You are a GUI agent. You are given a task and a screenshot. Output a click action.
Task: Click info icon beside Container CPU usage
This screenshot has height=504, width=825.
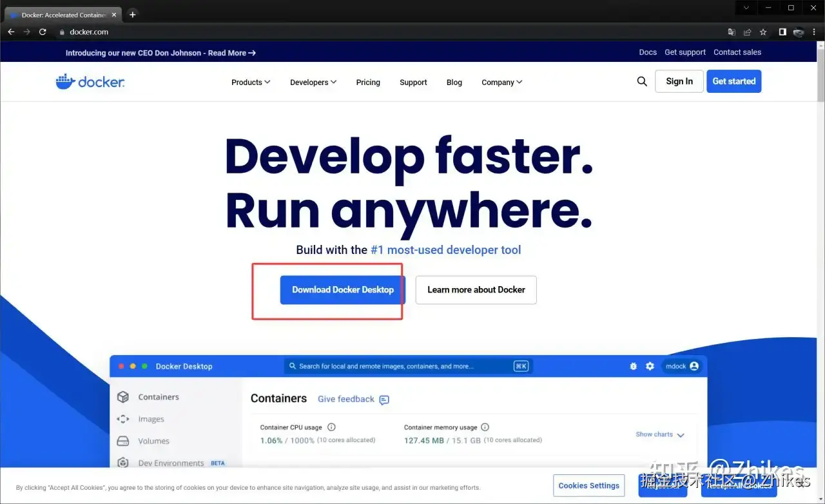tap(331, 427)
